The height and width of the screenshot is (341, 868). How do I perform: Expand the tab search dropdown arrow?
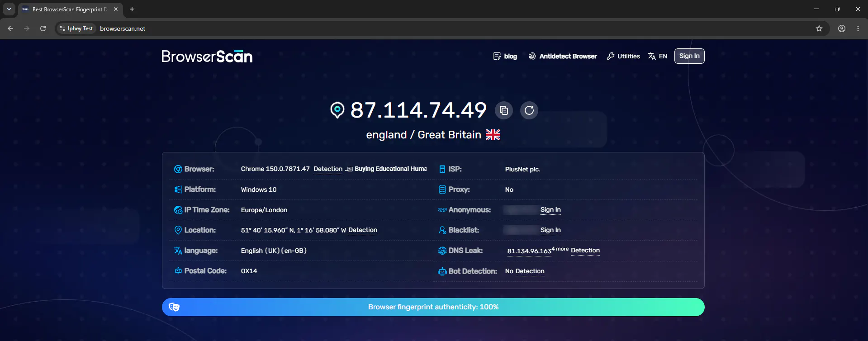coord(9,9)
